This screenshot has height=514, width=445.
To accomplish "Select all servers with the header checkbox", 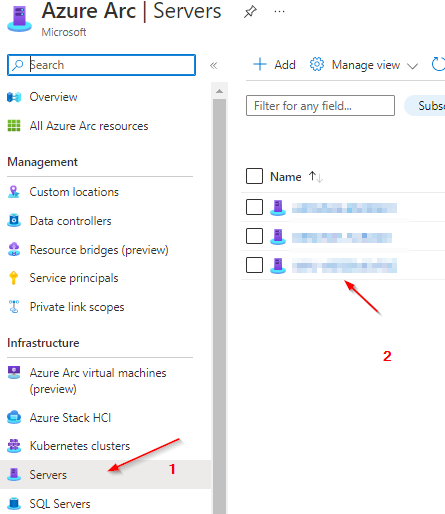I will pos(254,176).
